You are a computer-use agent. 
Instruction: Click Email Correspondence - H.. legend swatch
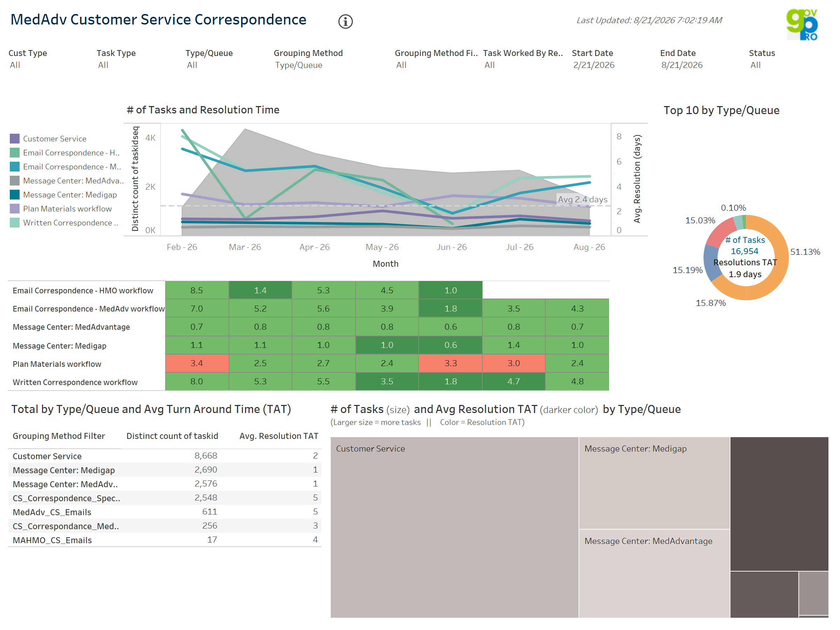[x=14, y=153]
